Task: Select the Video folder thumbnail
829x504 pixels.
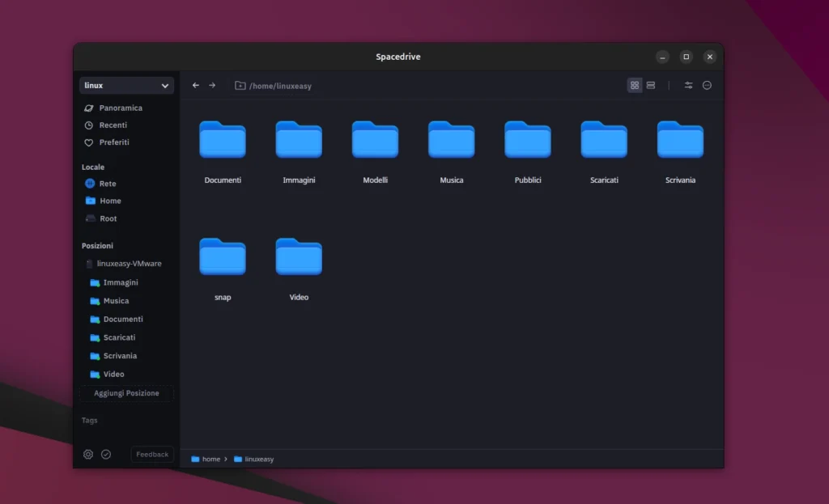Action: [299, 256]
